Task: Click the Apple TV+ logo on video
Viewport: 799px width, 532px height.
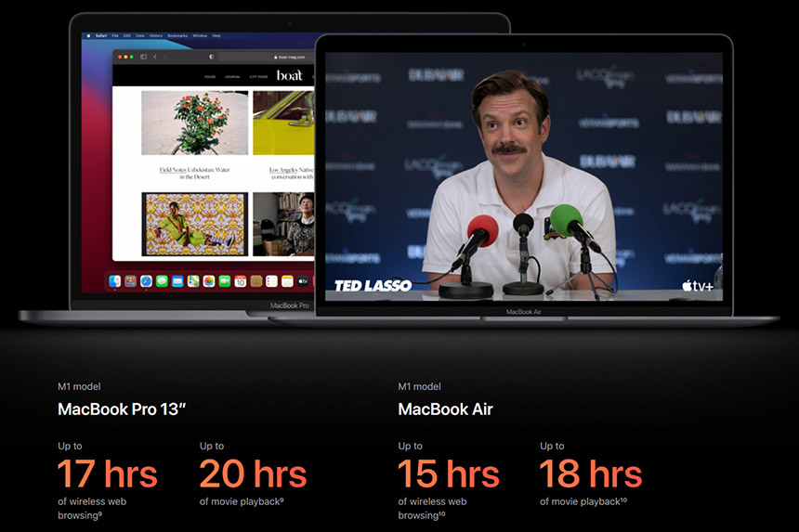Action: [698, 286]
